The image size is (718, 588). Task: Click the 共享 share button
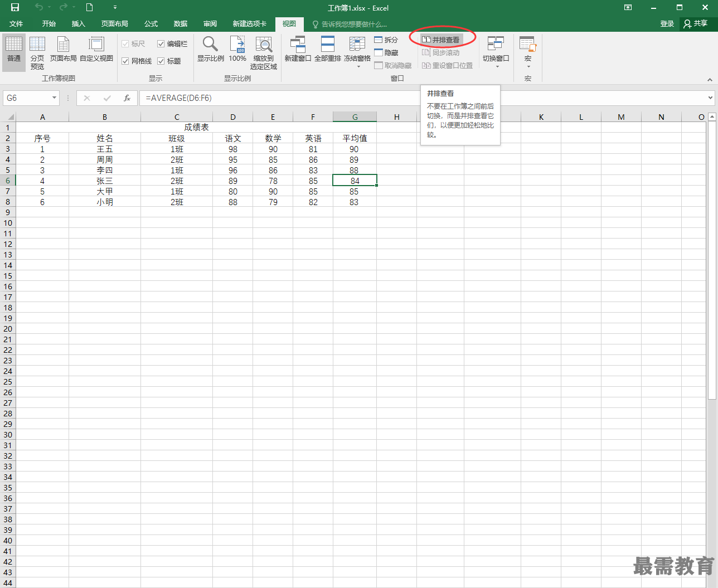pos(696,23)
